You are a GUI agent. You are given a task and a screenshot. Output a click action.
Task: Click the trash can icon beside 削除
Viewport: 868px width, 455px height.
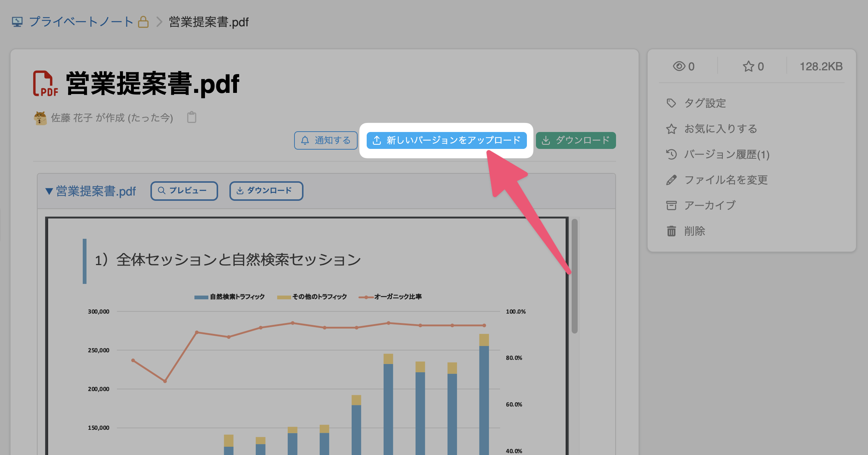coord(671,231)
